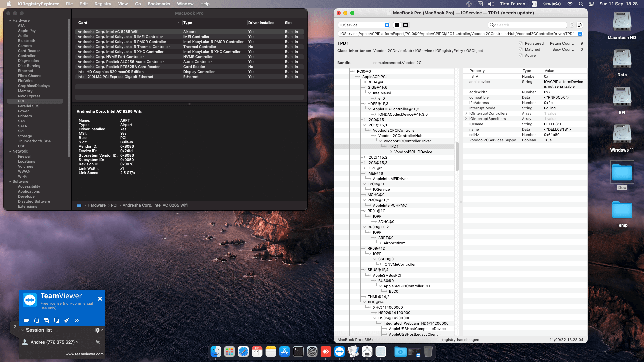
Task: Toggle the inspector sidebar panel icon
Action: 580,25
